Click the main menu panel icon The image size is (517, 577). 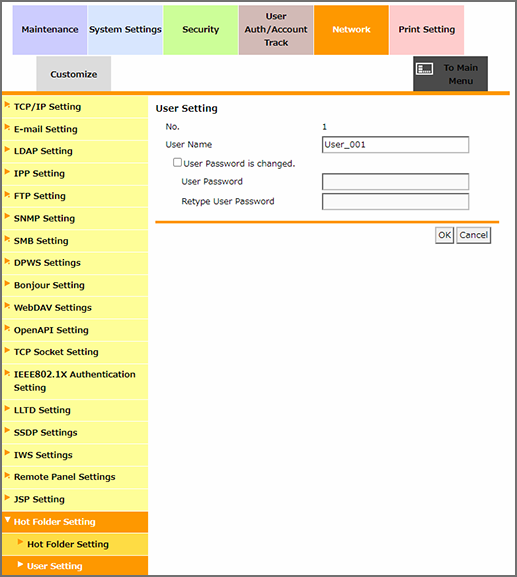pyautogui.click(x=424, y=69)
